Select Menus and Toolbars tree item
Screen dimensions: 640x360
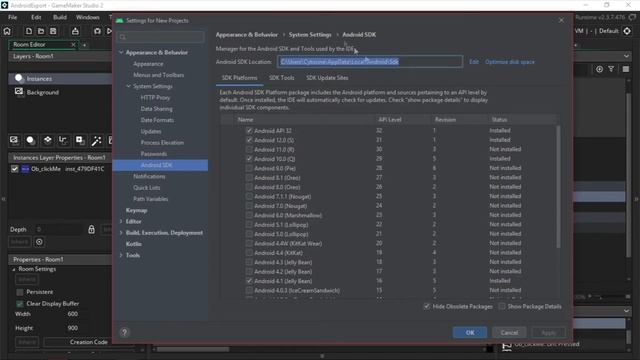[x=158, y=75]
